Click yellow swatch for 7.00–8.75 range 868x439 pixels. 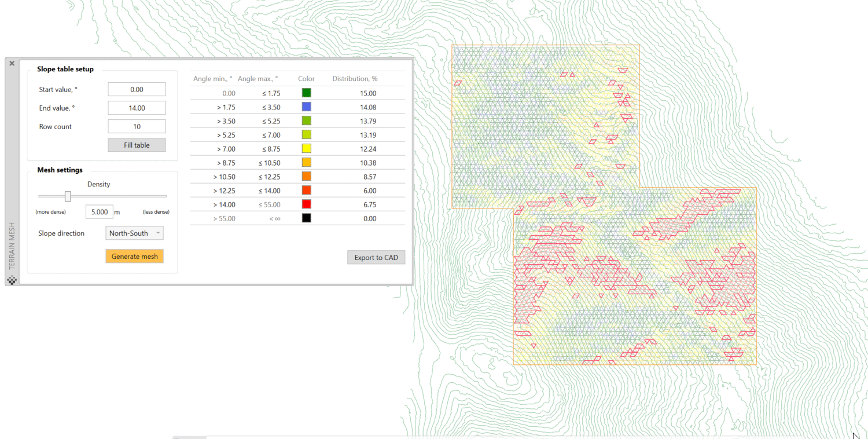[306, 148]
